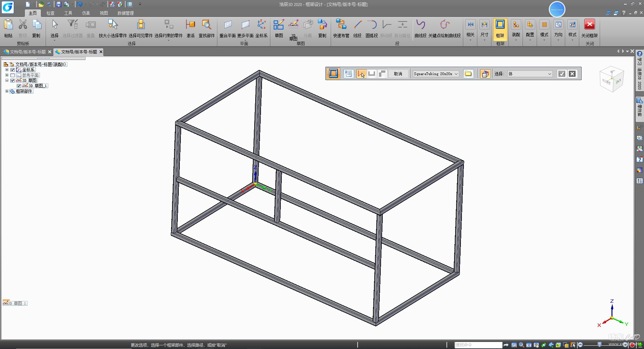Toggle the frame step button in command bar
The width and height of the screenshot is (644, 349).
333,74
